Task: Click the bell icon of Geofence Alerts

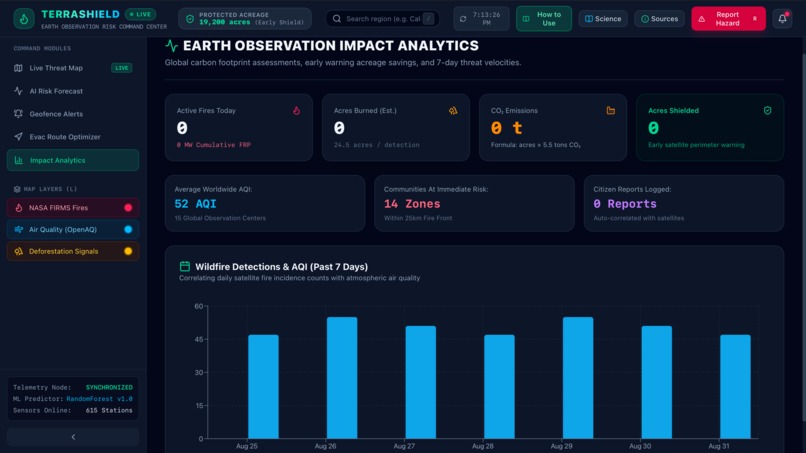Action: (19, 114)
